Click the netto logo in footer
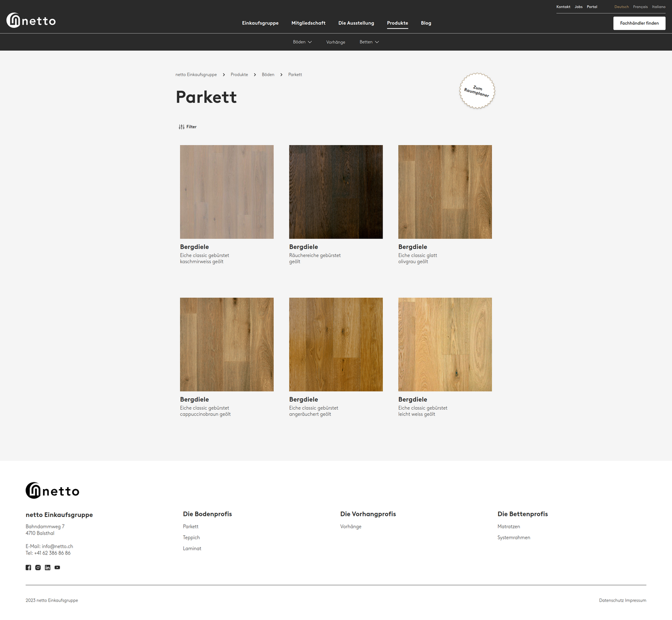 [52, 491]
